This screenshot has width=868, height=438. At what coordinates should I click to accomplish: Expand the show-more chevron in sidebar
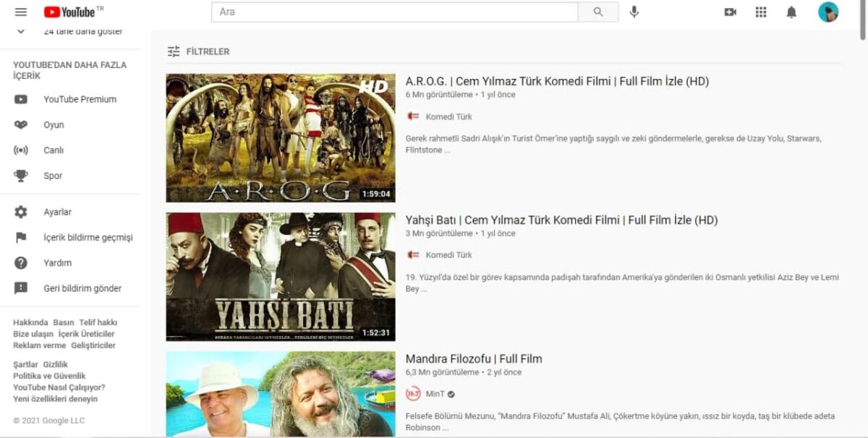click(21, 32)
